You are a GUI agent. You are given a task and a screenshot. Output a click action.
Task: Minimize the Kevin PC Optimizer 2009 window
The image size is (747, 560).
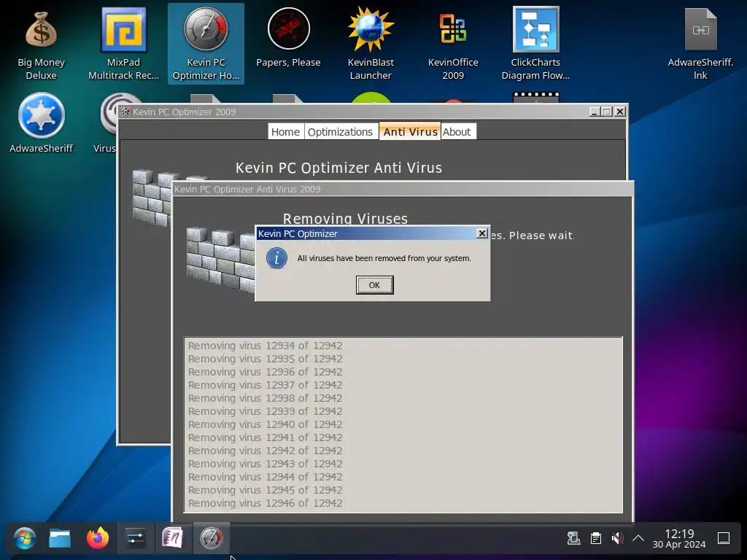click(x=595, y=112)
